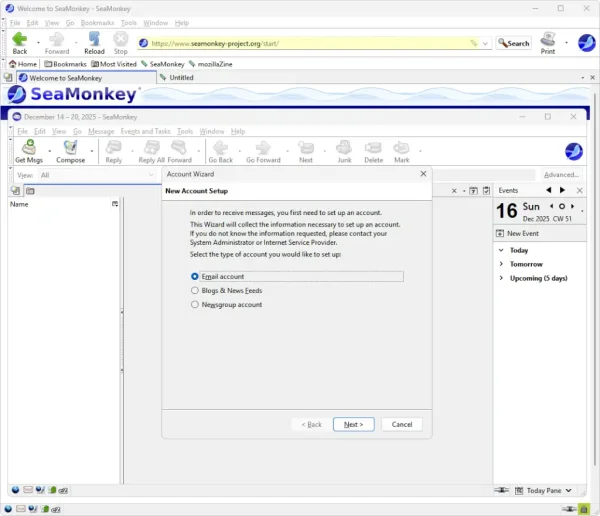Click the security lock icon in browser status bar
Image resolution: width=600 pixels, height=516 pixels.
(584, 509)
